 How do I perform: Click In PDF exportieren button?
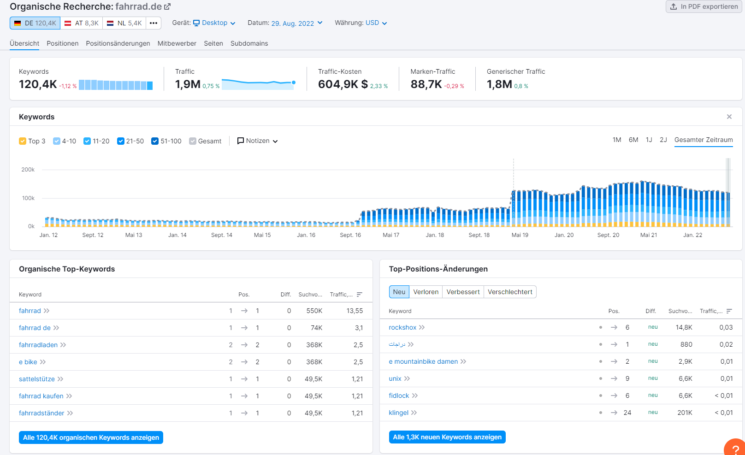coord(704,7)
